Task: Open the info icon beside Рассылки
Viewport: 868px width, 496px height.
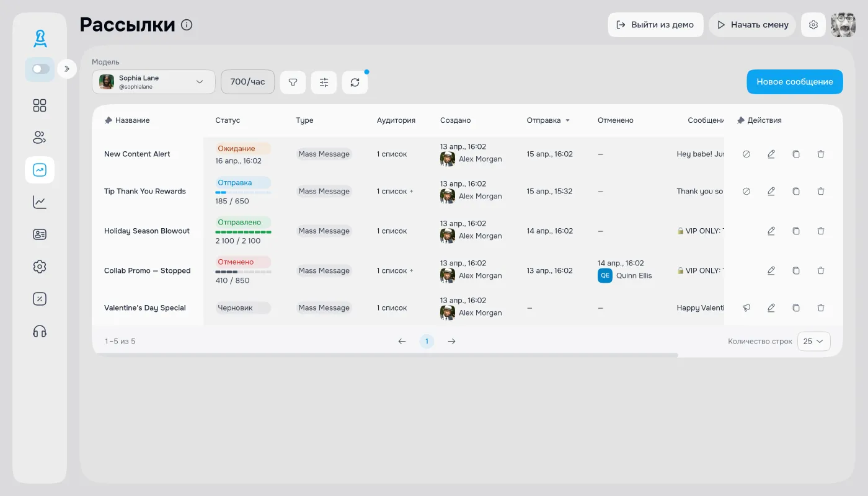Action: tap(187, 25)
